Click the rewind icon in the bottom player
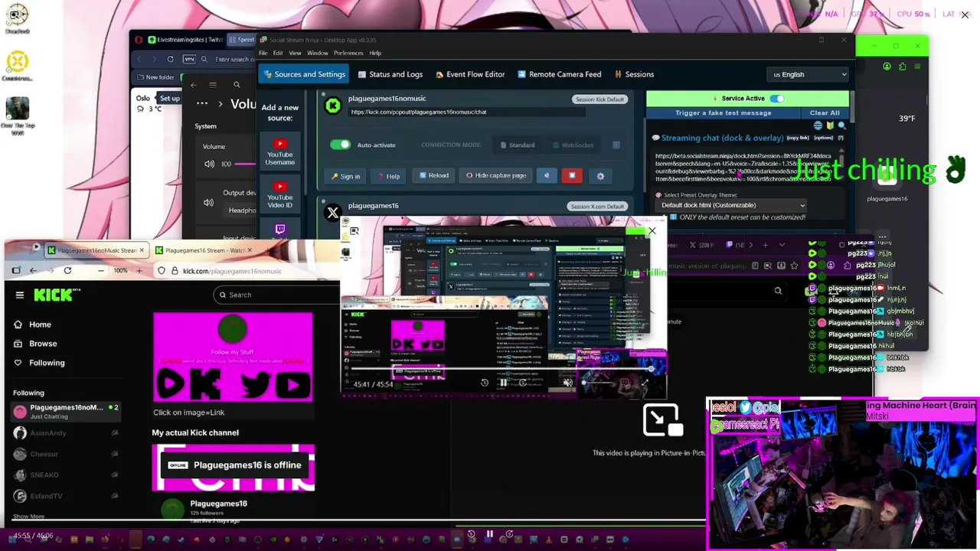 (x=471, y=534)
